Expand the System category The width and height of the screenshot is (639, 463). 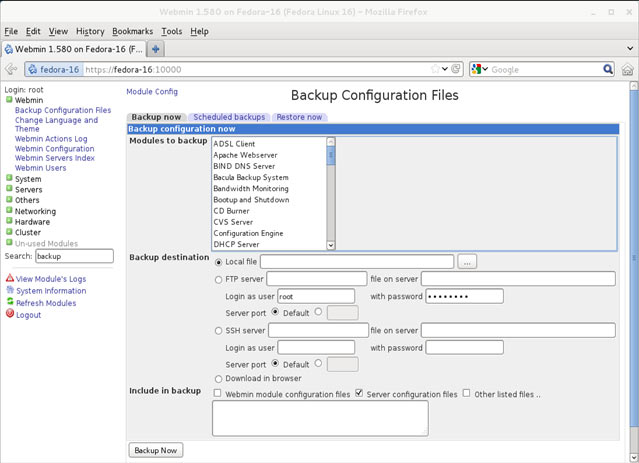click(x=9, y=178)
